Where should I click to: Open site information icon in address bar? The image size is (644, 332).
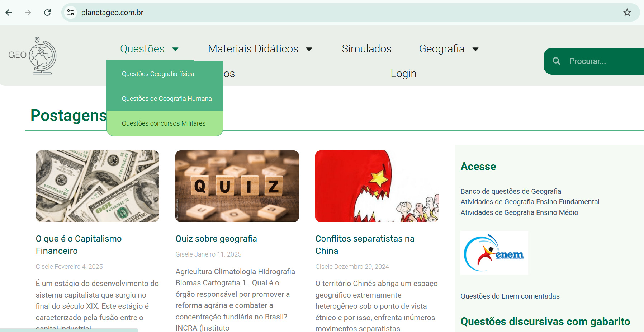[70, 13]
